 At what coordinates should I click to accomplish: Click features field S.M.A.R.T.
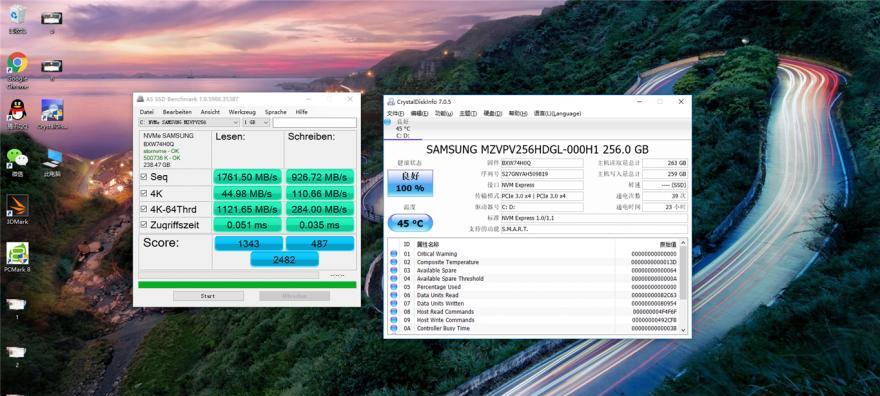pyautogui.click(x=594, y=229)
